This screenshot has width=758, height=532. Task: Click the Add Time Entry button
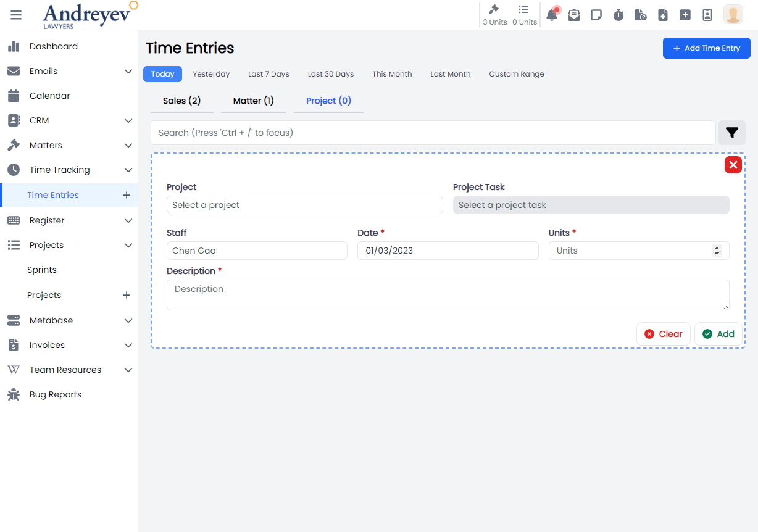706,48
